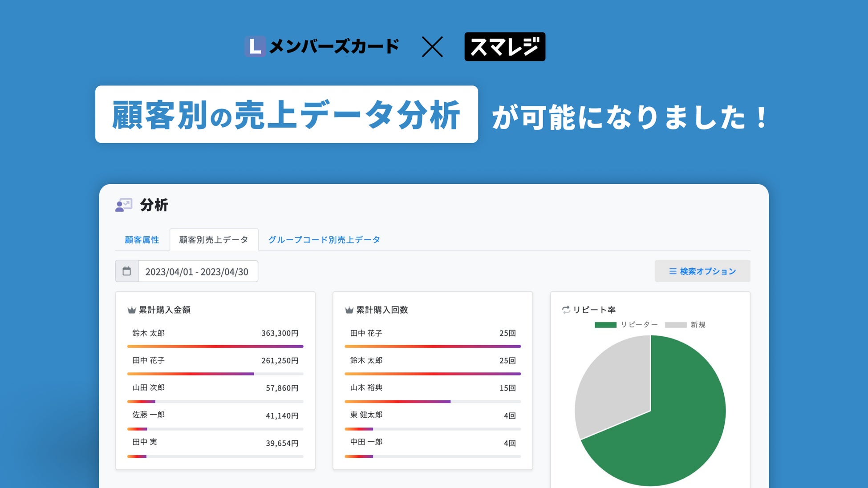Click the date range field 2023/04/01 - 2023/04/30
Image resolution: width=868 pixels, height=488 pixels.
[x=198, y=271]
